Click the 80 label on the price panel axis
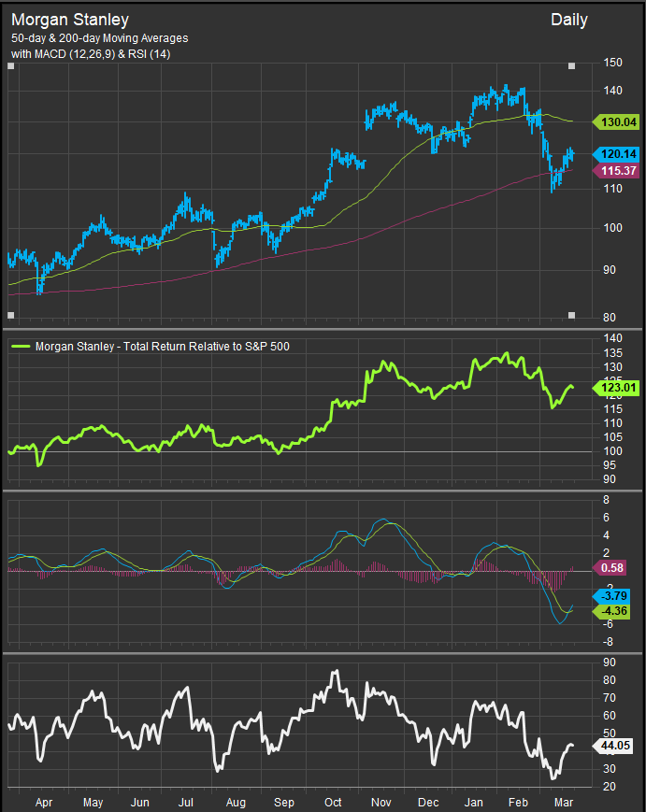Viewport: 646px width, 812px height. click(x=610, y=318)
